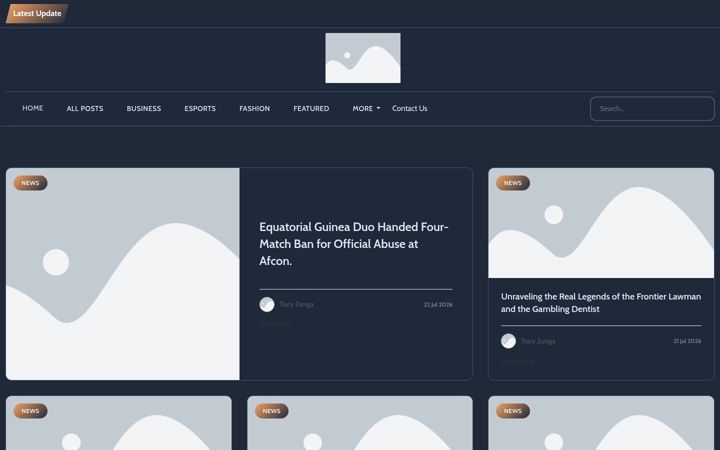This screenshot has width=720, height=450.
Task: Navigate to the FASHION category
Action: 254,108
